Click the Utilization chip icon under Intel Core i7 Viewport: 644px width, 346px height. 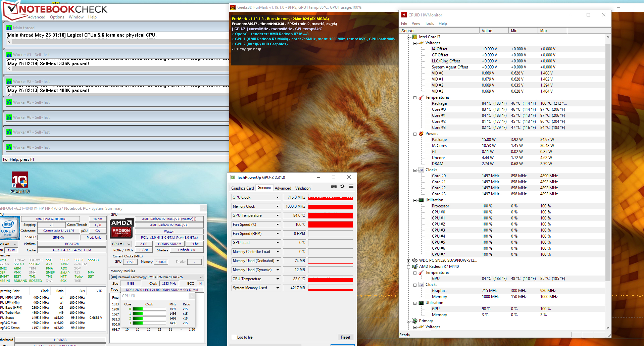pyautogui.click(x=421, y=200)
